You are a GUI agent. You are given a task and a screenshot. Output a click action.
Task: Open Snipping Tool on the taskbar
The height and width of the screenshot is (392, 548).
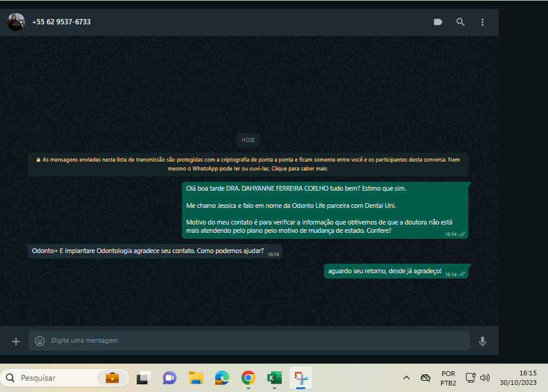click(x=301, y=378)
